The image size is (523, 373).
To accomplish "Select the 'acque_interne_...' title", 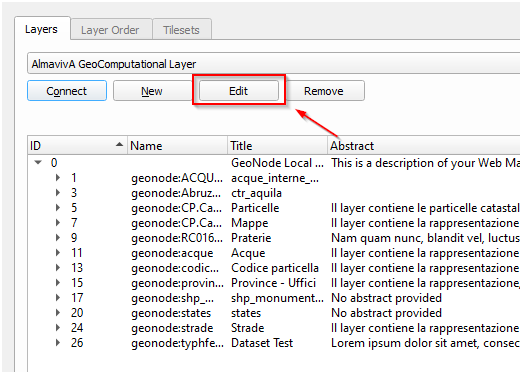I will [275, 178].
